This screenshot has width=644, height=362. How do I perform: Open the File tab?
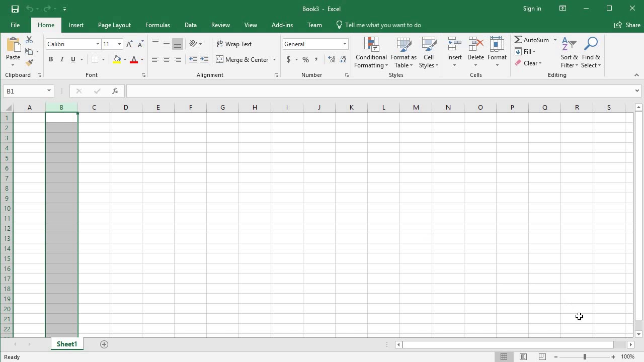click(x=15, y=25)
